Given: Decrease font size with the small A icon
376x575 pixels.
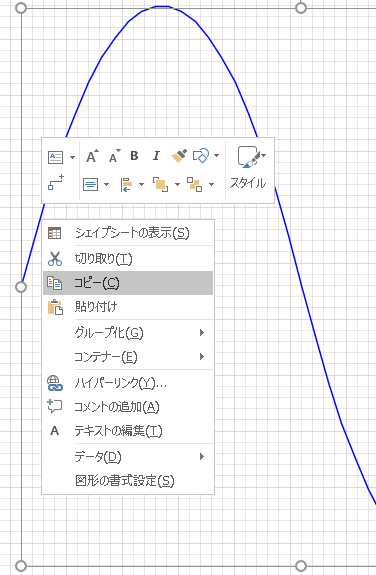Looking at the screenshot, I should pyautogui.click(x=115, y=156).
